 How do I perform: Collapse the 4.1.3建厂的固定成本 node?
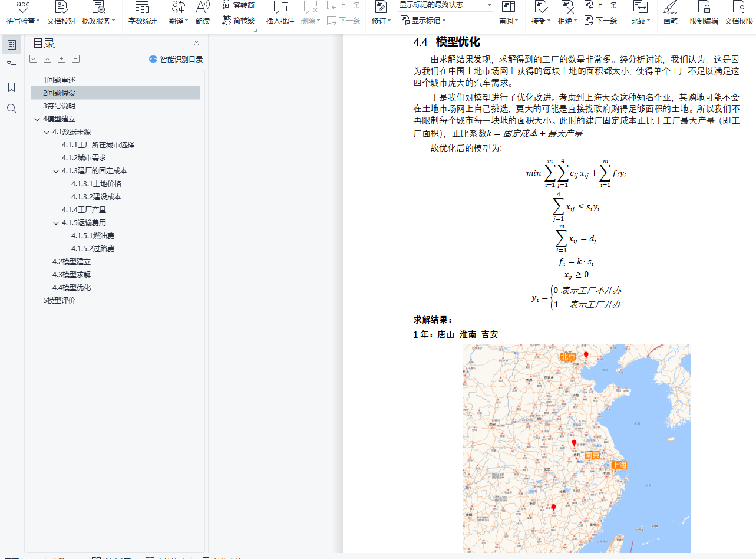(56, 171)
